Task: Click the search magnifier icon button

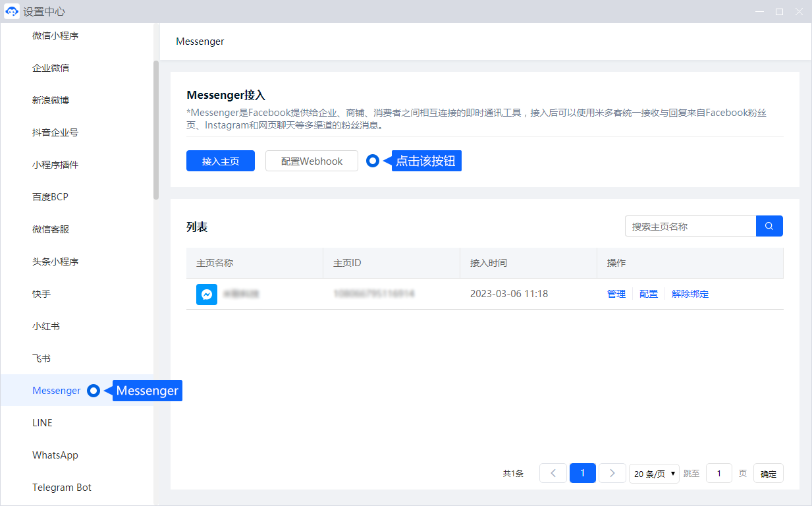Action: tap(769, 226)
